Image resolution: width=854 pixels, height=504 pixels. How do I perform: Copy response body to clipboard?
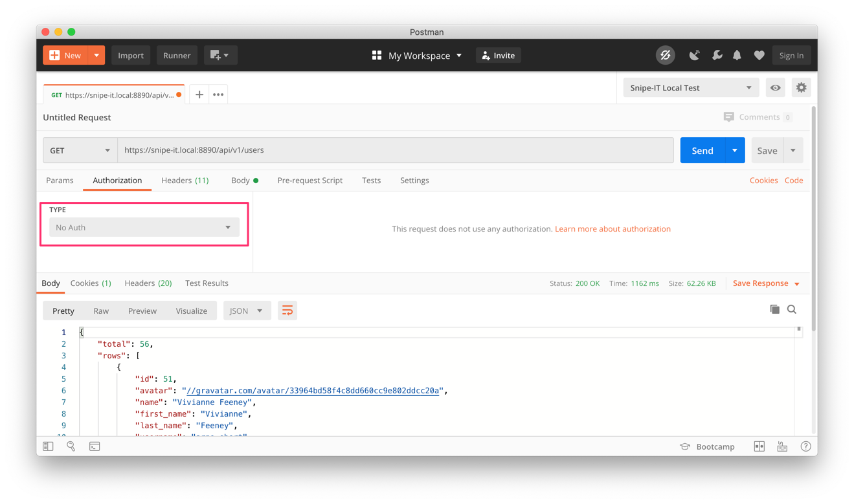[x=774, y=309]
